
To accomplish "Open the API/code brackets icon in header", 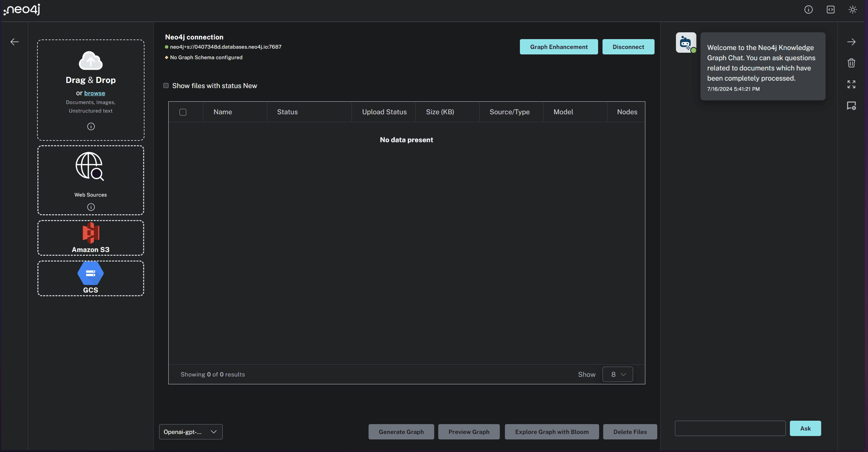I will click(x=831, y=10).
